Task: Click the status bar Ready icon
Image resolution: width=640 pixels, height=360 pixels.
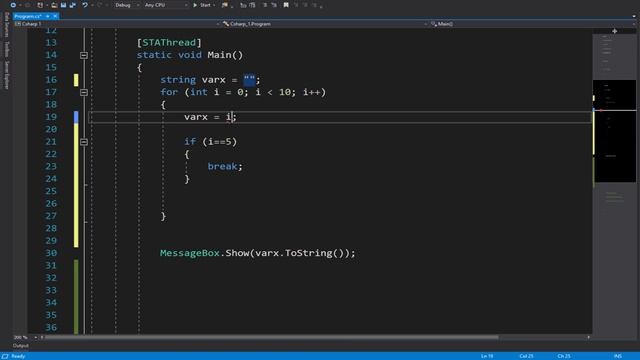Action: click(x=5, y=356)
